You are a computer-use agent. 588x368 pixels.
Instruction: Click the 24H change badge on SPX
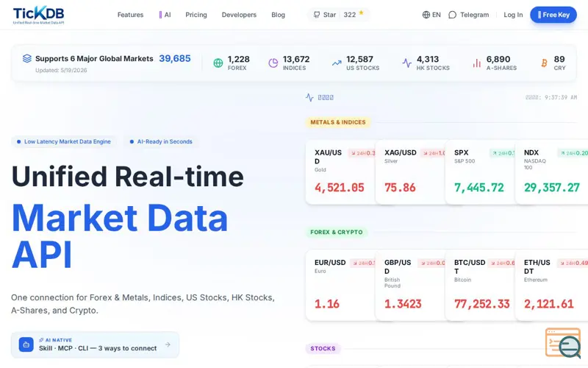tap(503, 153)
